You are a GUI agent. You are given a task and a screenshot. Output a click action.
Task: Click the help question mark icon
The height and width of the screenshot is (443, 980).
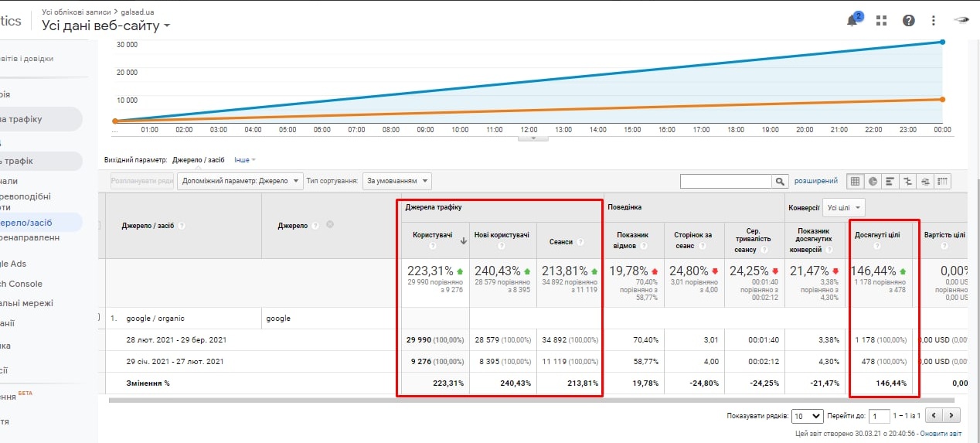(909, 21)
